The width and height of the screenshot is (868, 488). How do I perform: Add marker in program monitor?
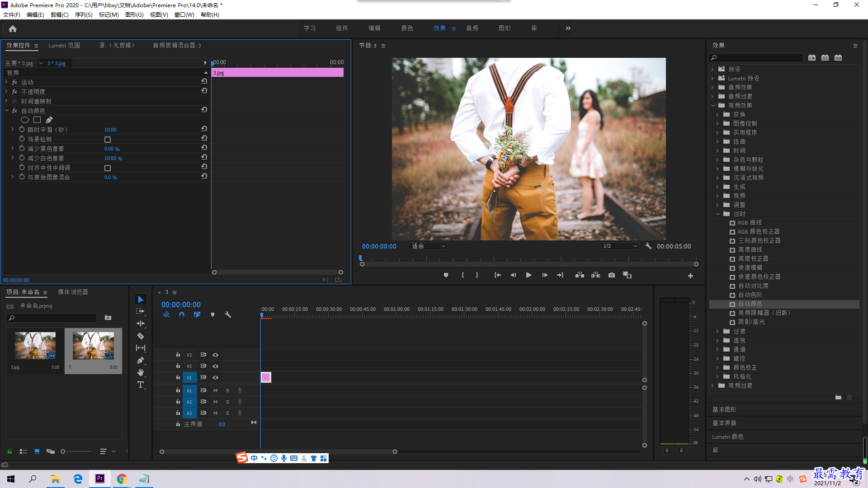pyautogui.click(x=446, y=275)
